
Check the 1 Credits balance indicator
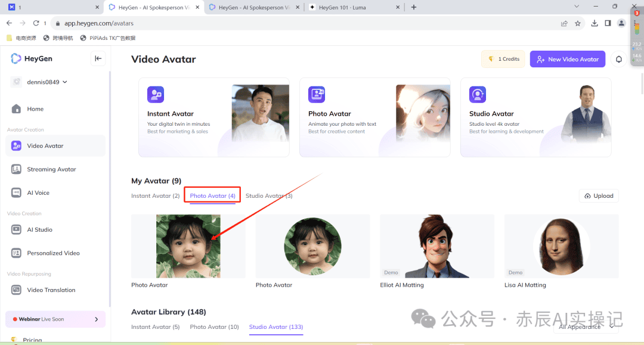click(x=503, y=59)
